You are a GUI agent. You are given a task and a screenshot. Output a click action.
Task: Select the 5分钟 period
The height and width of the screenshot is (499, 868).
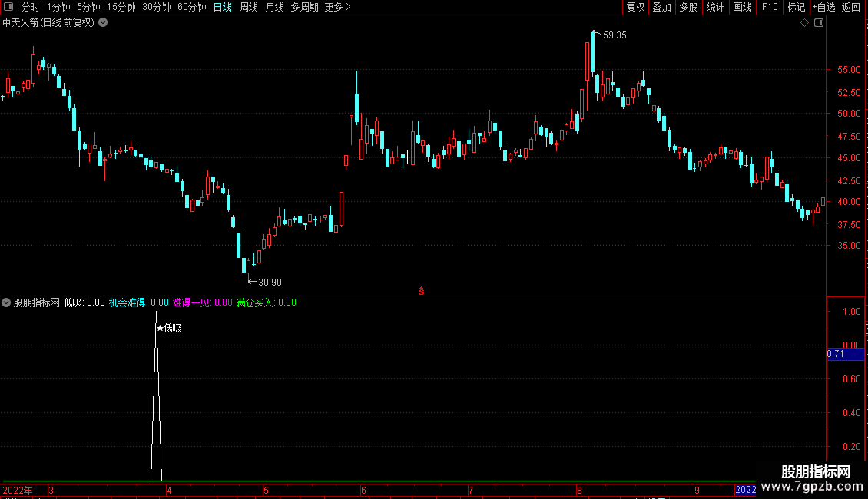click(x=88, y=7)
